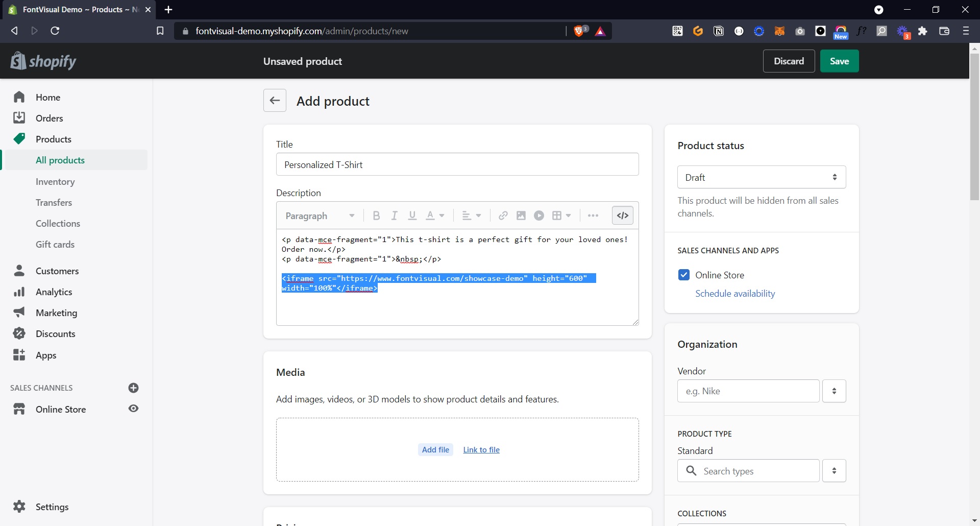
Task: Open Marketing in the sidebar
Action: click(x=56, y=313)
